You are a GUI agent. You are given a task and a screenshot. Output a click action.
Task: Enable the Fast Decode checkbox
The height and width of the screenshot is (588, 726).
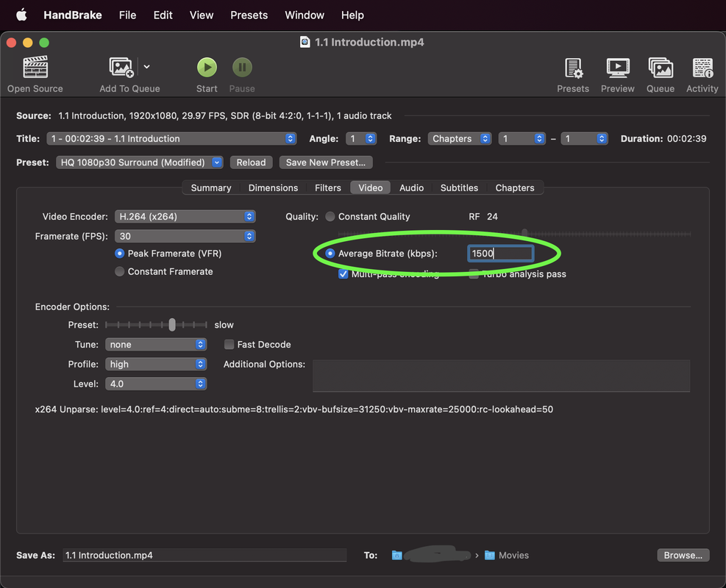click(x=229, y=344)
